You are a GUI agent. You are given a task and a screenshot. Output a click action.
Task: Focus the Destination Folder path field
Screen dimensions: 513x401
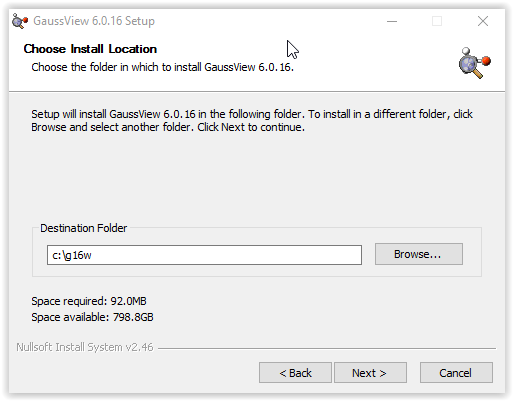(204, 255)
